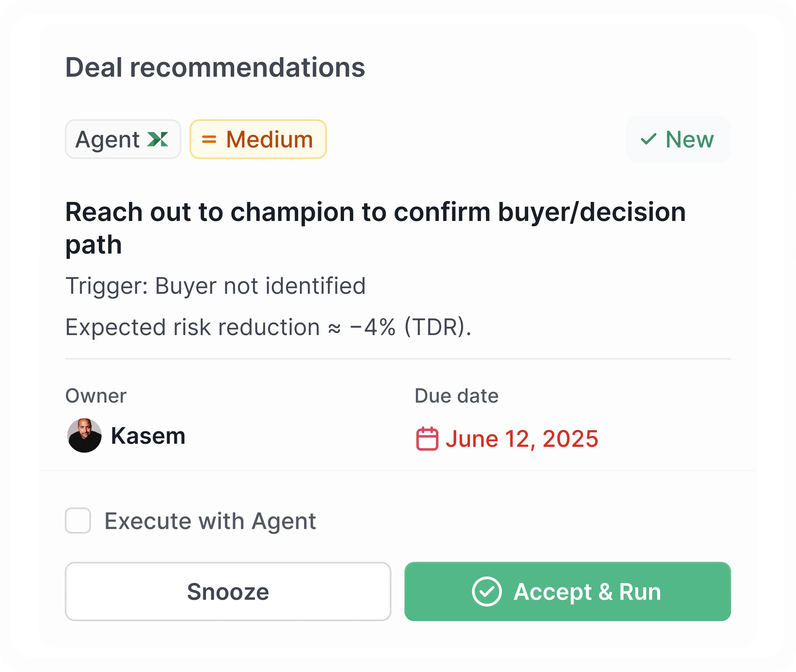Click the Expected risk reduction line

click(268, 327)
